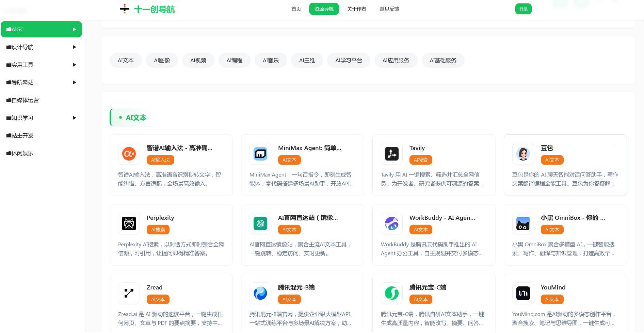This screenshot has width=644, height=333.
Task: Open the 十一创导航 site title link
Action: (x=155, y=9)
